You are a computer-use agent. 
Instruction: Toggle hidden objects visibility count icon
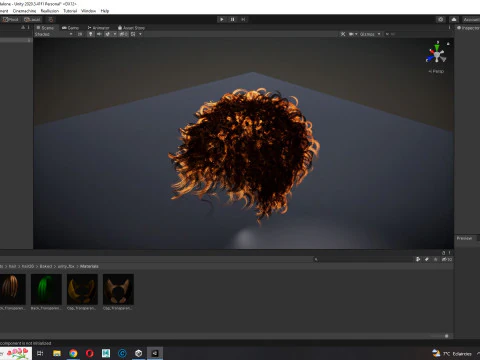click(x=123, y=34)
